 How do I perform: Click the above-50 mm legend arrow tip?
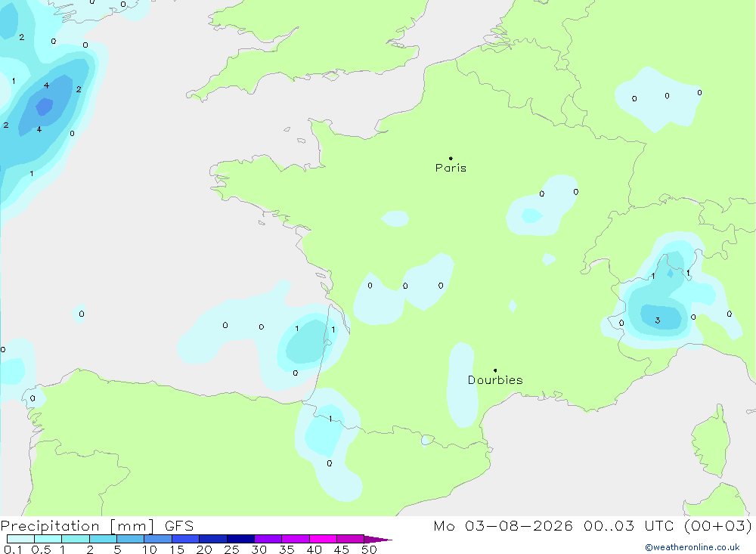[378, 540]
